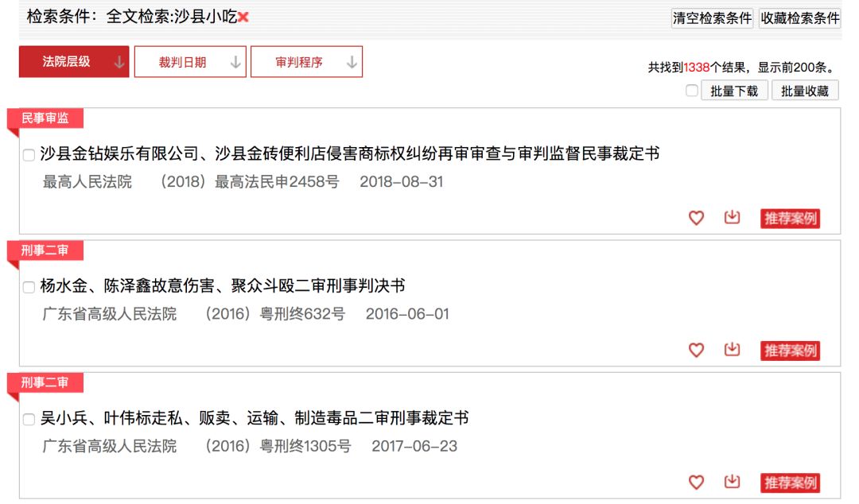Image resolution: width=859 pixels, height=504 pixels.
Task: Click the 收藏检索条件 button
Action: (x=800, y=18)
